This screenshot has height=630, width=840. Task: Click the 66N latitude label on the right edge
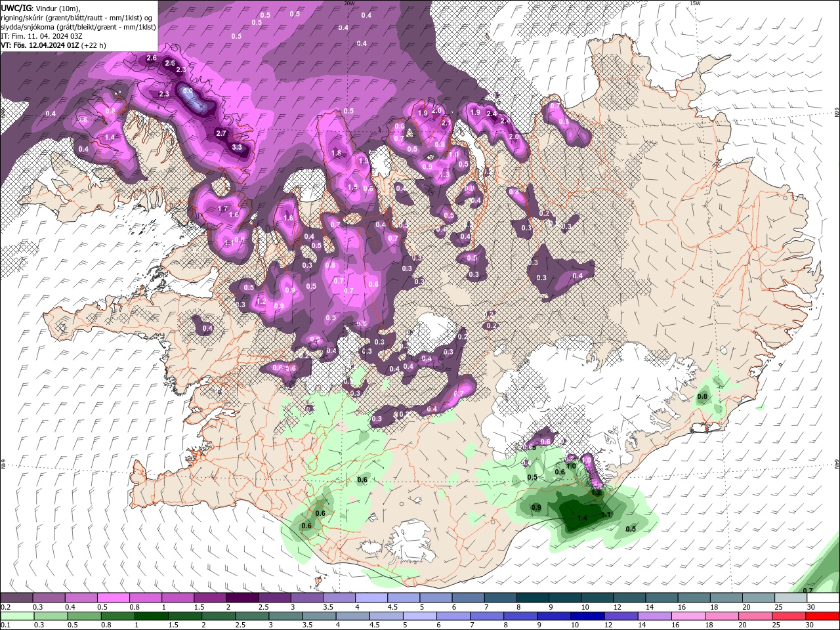point(837,112)
